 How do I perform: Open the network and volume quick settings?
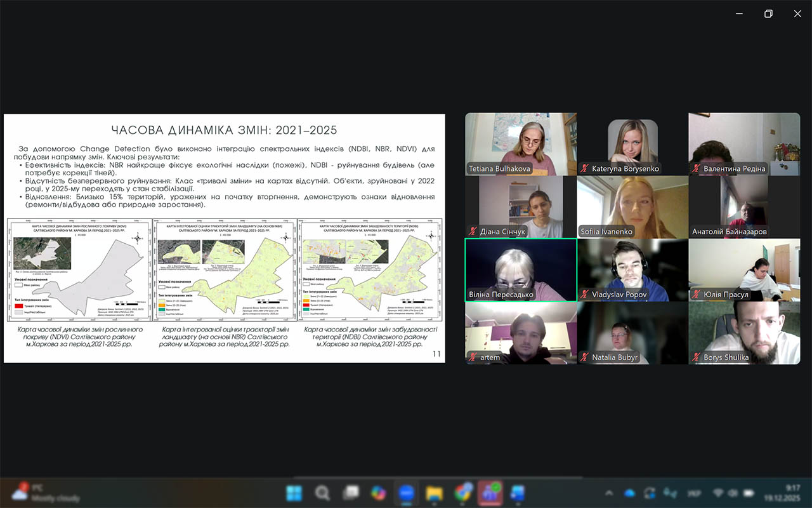click(726, 493)
